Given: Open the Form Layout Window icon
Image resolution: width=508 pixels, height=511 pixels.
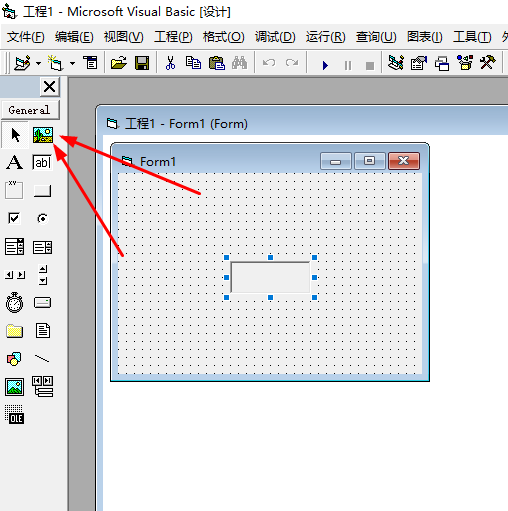Looking at the screenshot, I should click(x=442, y=63).
